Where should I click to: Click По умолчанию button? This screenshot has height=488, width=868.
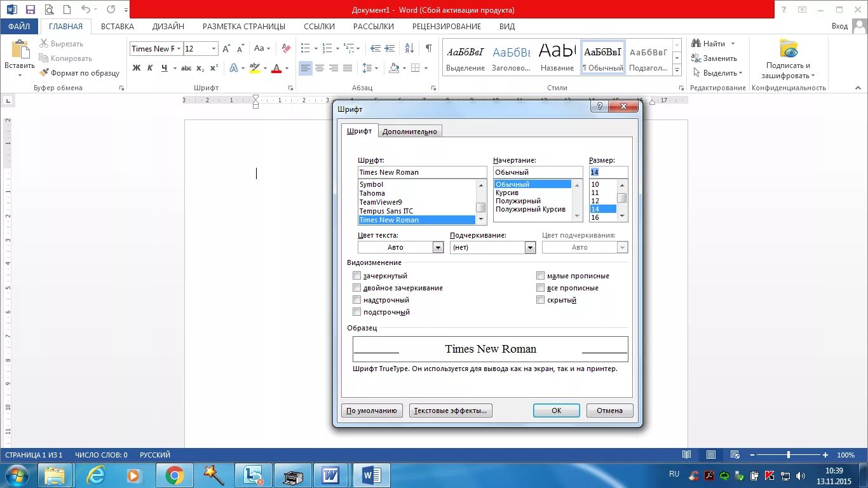click(372, 410)
